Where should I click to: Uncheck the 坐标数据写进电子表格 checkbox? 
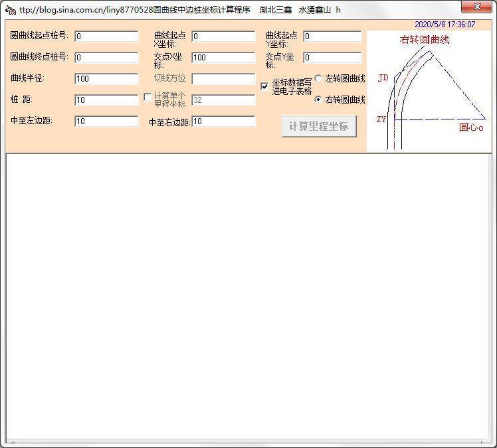pyautogui.click(x=264, y=86)
